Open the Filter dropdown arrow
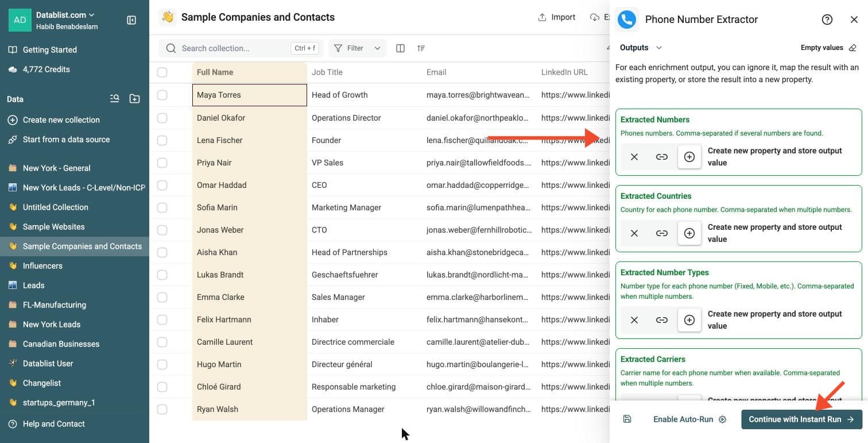This screenshot has width=868, height=443. 377,48
